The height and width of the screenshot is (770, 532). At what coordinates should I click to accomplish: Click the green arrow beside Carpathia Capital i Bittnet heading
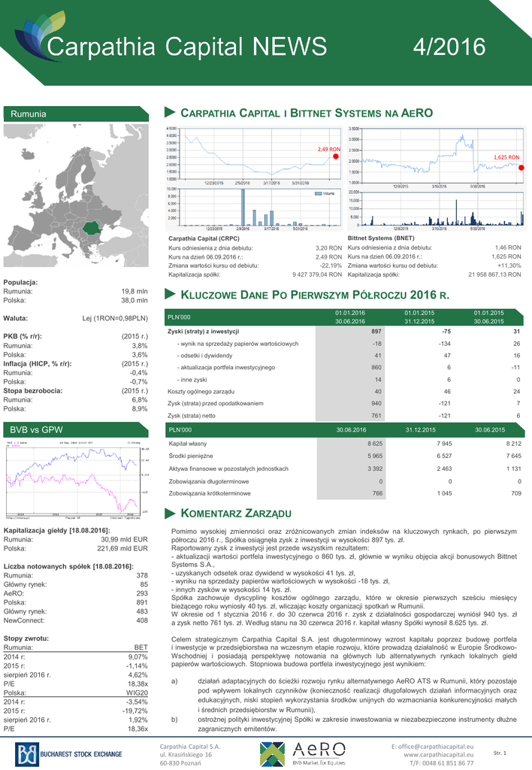170,113
